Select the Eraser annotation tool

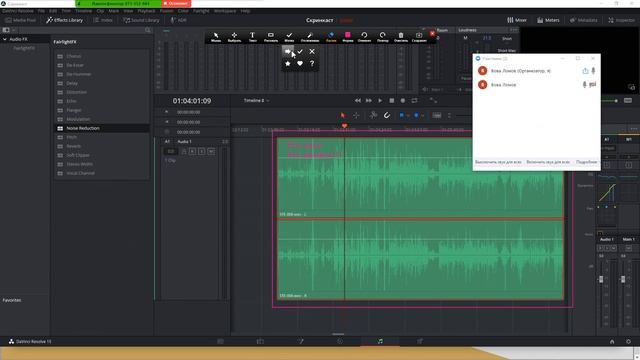pos(331,37)
